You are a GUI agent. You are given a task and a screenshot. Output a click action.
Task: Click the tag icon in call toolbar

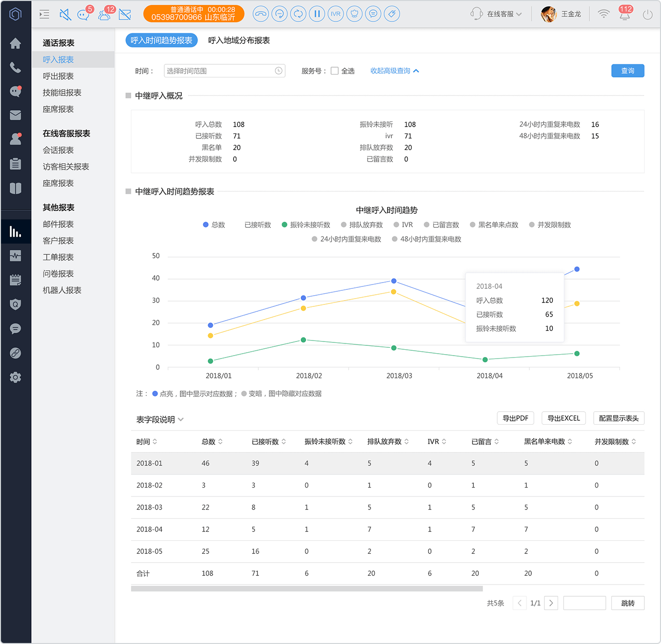pyautogui.click(x=392, y=14)
